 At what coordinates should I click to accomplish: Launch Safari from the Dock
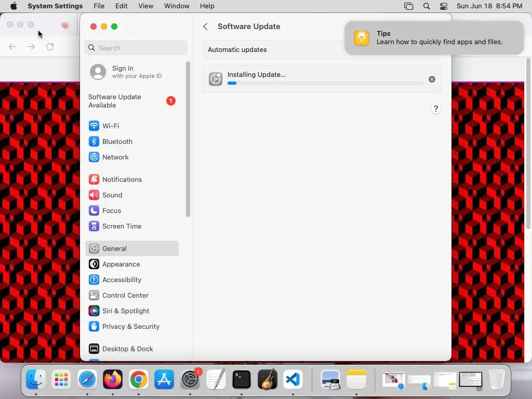[x=87, y=379]
